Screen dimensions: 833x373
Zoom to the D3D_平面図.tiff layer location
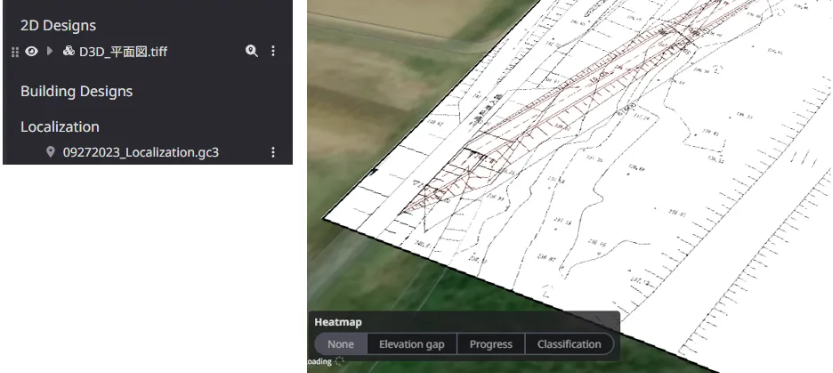coord(251,51)
